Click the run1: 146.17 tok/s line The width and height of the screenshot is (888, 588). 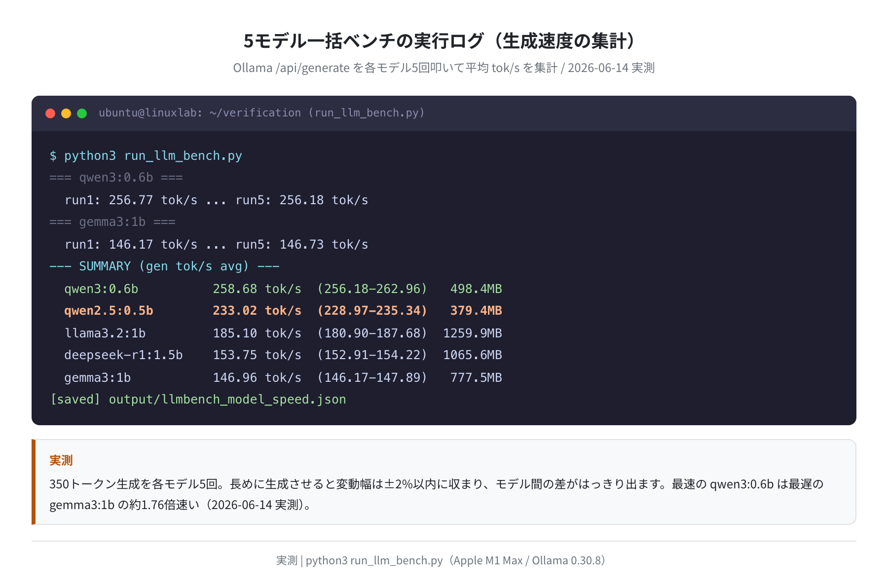(216, 244)
